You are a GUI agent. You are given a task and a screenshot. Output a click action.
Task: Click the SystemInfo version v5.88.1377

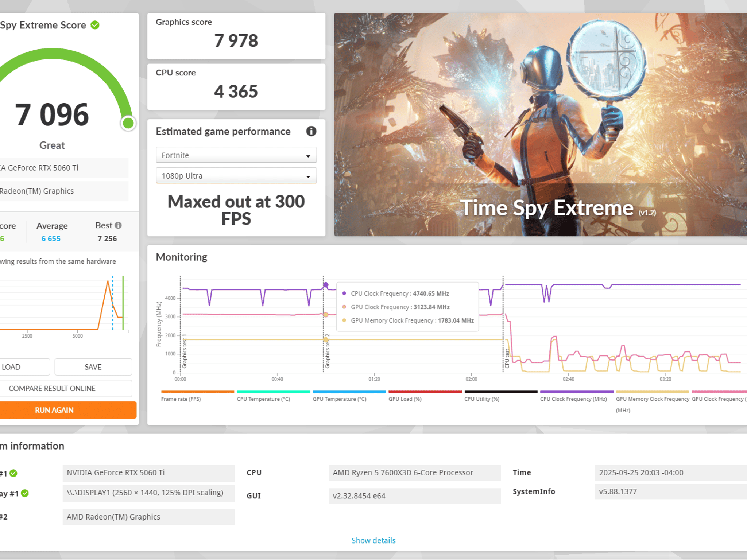[670, 492]
